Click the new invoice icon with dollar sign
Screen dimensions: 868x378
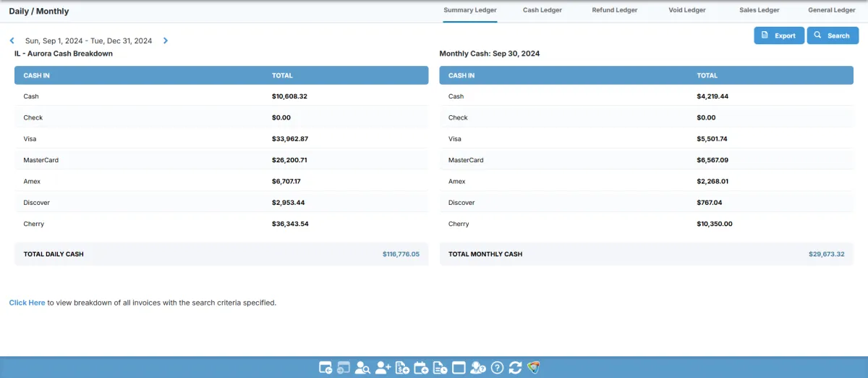pos(403,368)
